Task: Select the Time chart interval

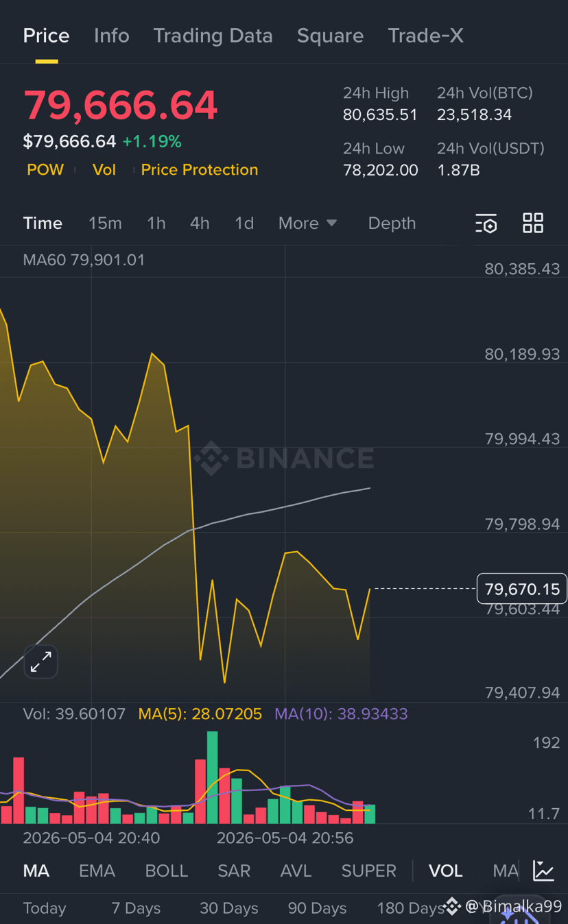Action: point(43,223)
